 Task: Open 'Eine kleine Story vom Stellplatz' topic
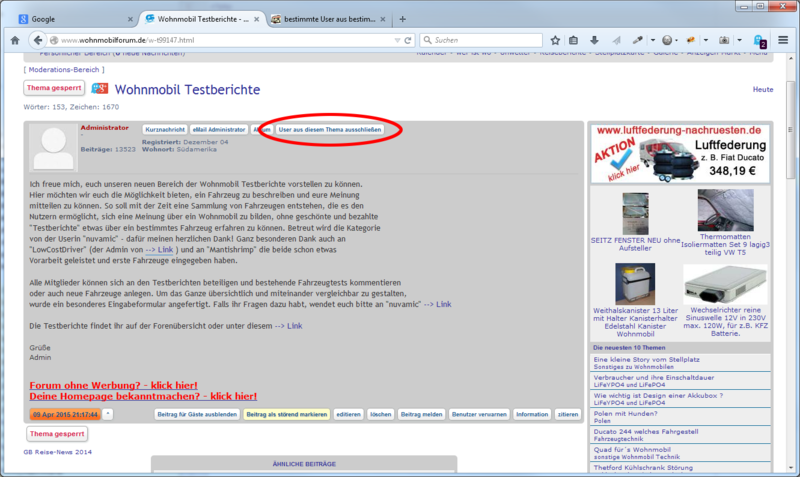pos(646,360)
